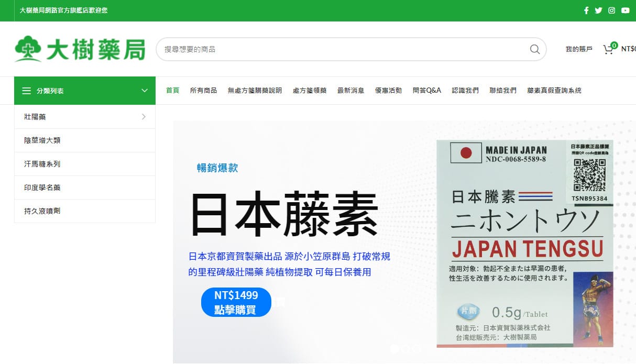Open the YouTube social icon
Viewport: 636px width, 364px height.
tap(625, 10)
